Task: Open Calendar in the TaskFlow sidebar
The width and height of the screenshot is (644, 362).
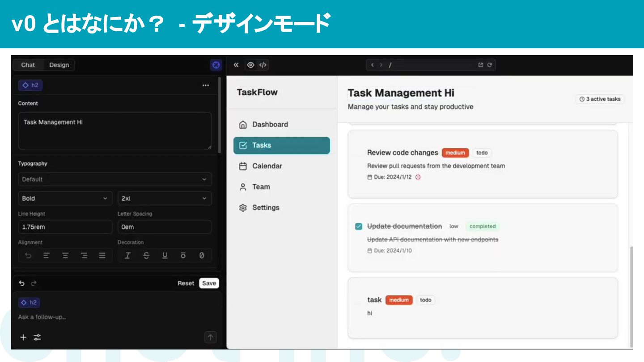Action: click(282, 166)
